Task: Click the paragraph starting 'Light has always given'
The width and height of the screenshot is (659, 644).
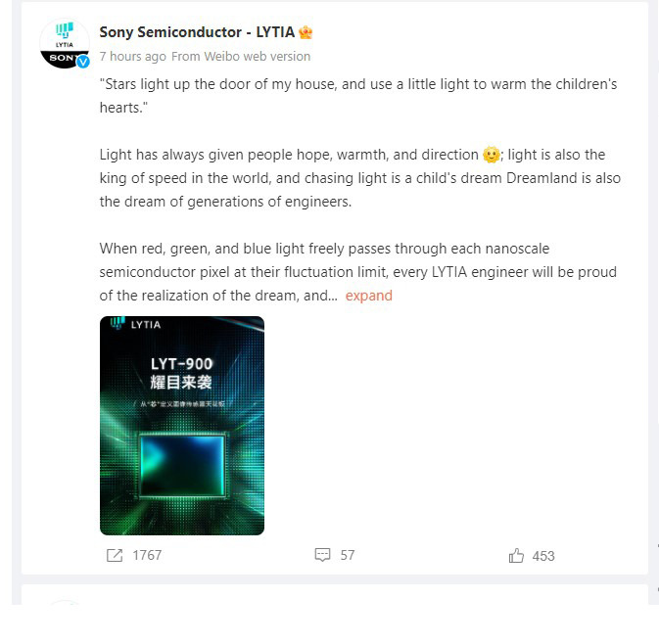Action: pos(360,178)
